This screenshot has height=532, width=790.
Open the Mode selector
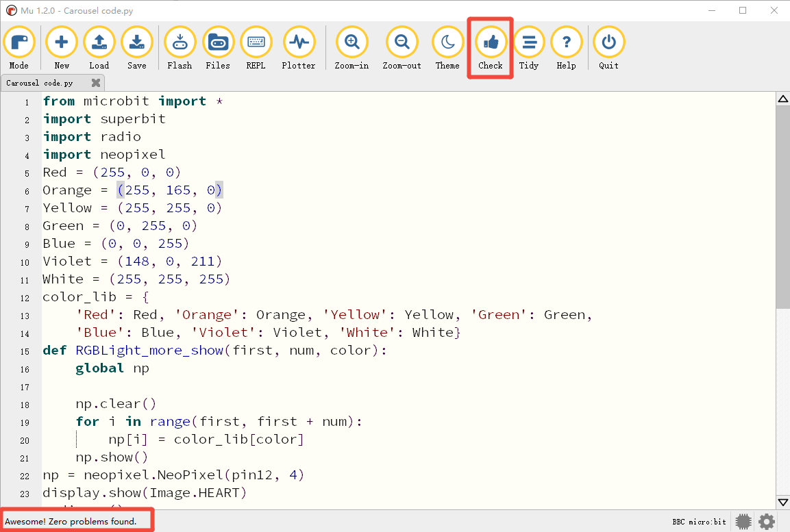point(19,49)
